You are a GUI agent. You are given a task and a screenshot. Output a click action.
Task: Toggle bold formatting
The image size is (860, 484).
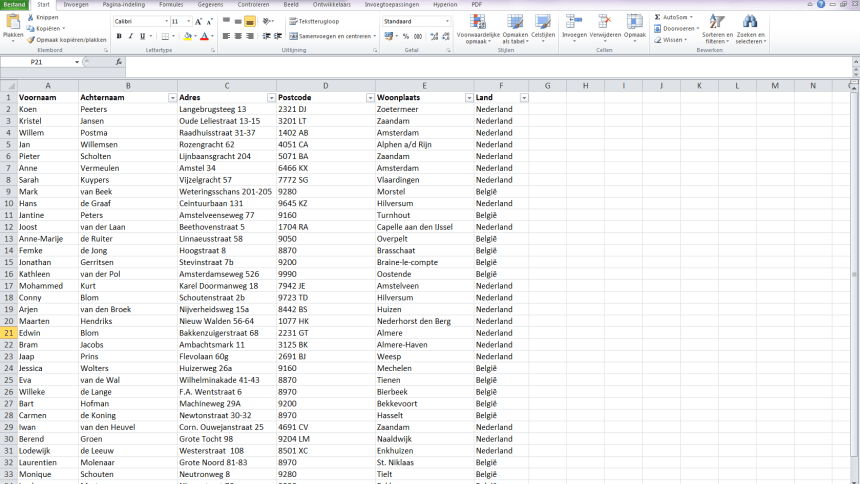tap(118, 36)
